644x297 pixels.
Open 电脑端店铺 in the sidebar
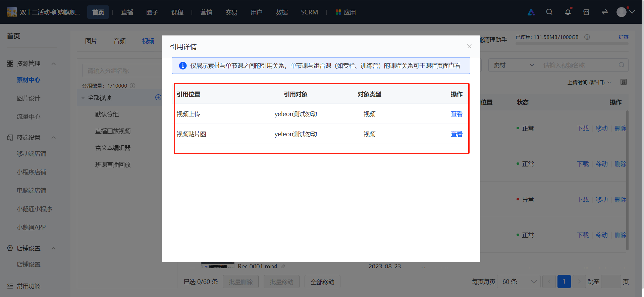click(x=32, y=191)
